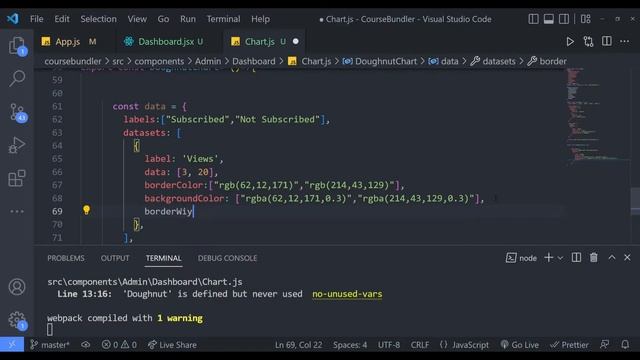Change encoding via UTF-8

(389, 344)
